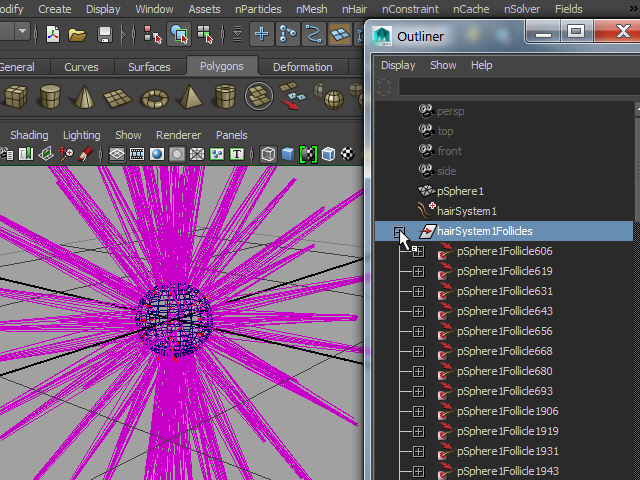Screen dimensions: 640x480
Task: Create a polygon pipe from the shelf
Action: coord(225,96)
